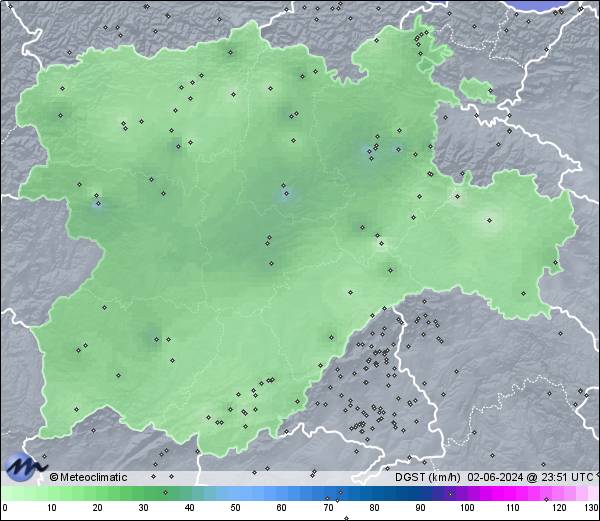The height and width of the screenshot is (521, 600).
Task: Click legend value 70
Action: [x=328, y=508]
